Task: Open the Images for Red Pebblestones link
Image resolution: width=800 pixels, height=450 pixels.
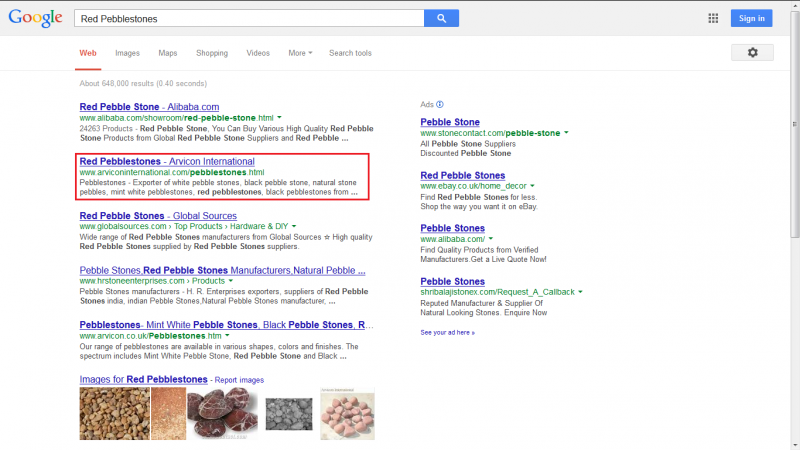Action: pyautogui.click(x=143, y=380)
